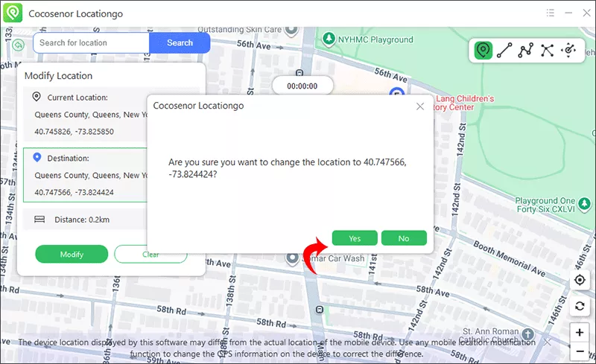Image resolution: width=596 pixels, height=364 pixels.
Task: Focus the Search for location field
Action: tap(91, 42)
